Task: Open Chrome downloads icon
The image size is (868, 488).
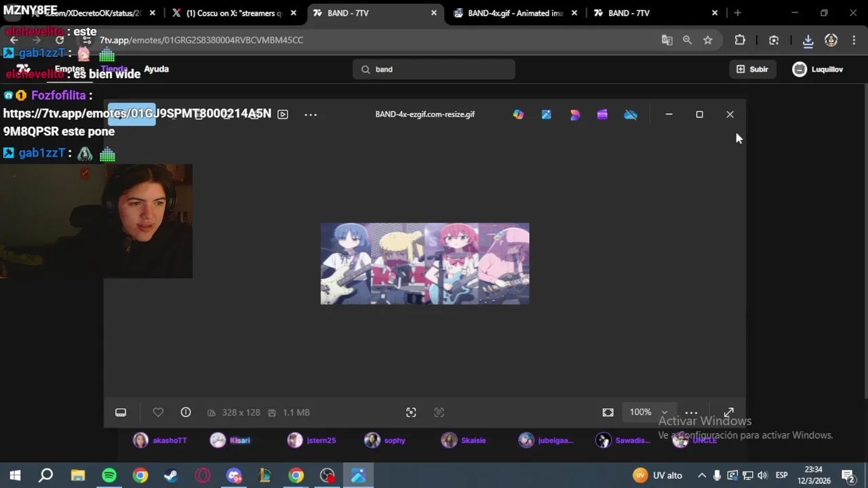Action: click(808, 40)
